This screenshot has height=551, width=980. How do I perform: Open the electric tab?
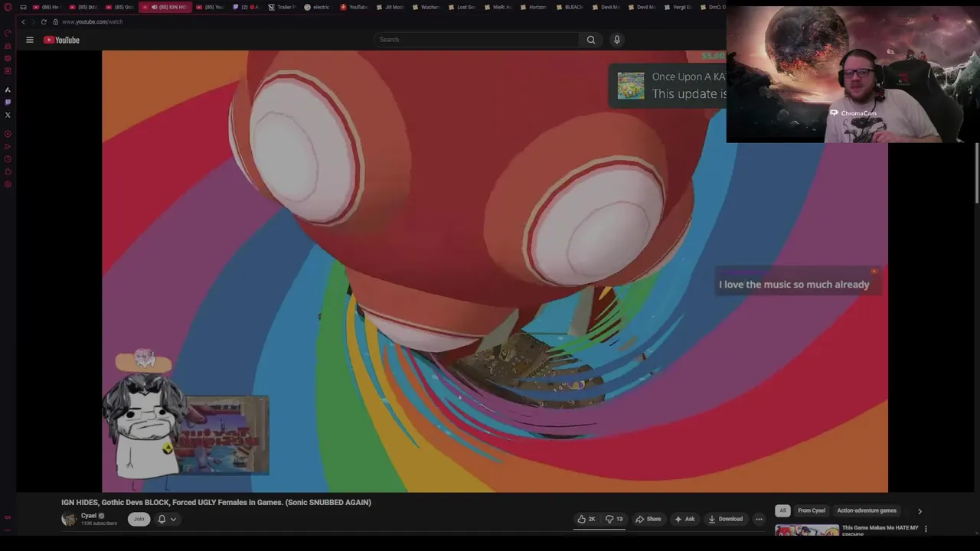[317, 7]
